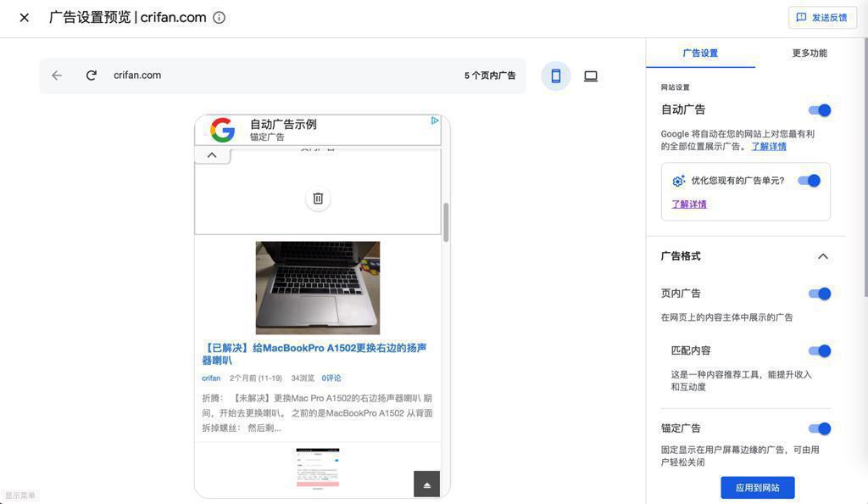Switch to desktop laptop preview
Image resolution: width=868 pixels, height=504 pixels.
point(591,76)
